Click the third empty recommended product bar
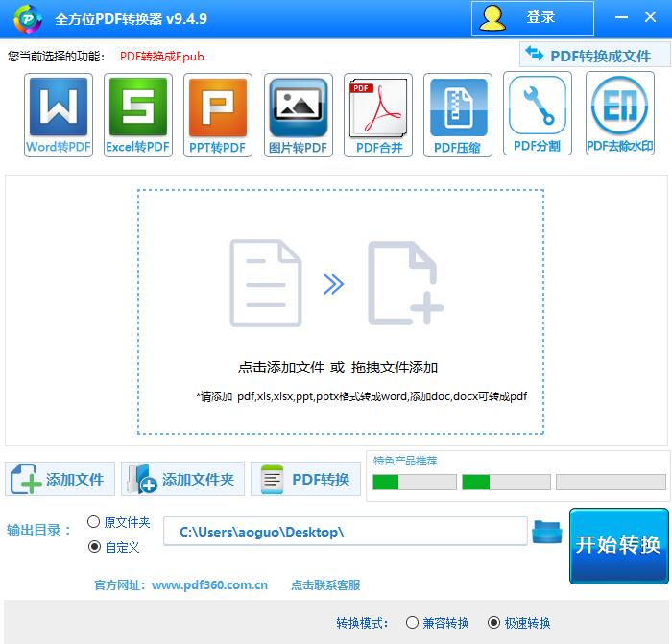 point(611,482)
